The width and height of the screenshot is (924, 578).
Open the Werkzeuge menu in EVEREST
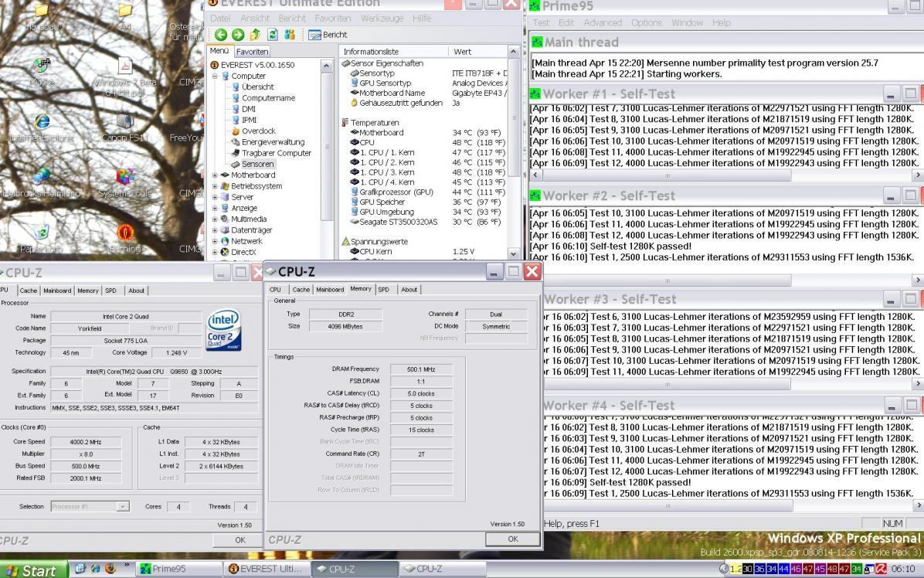coord(382,19)
